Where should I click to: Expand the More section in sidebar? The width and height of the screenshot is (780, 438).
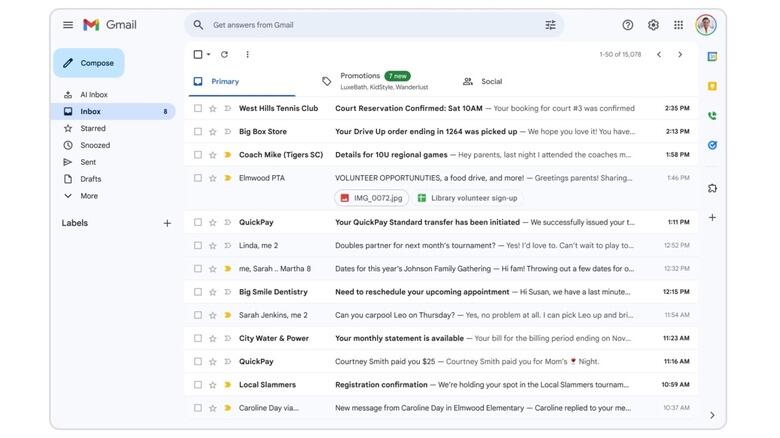88,196
